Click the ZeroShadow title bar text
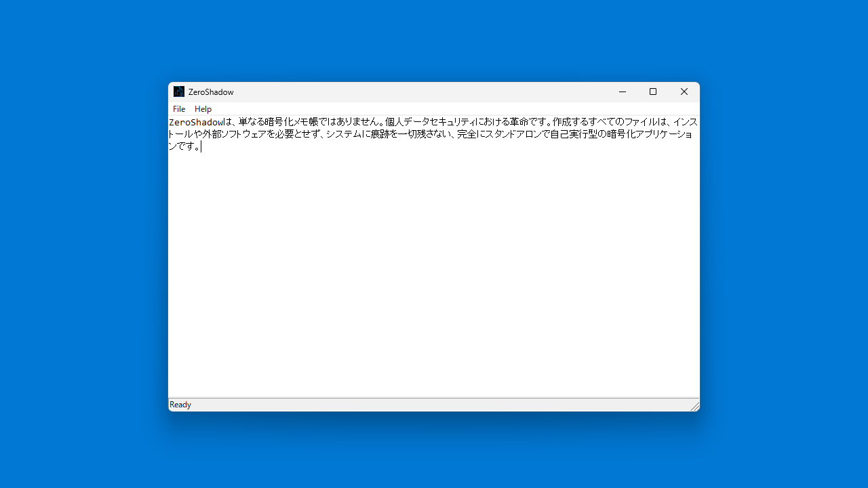Screen dimensions: 868x488 211,92
